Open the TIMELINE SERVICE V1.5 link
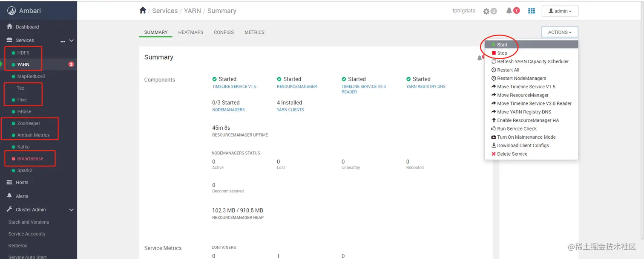This screenshot has width=644, height=259. coord(234,87)
